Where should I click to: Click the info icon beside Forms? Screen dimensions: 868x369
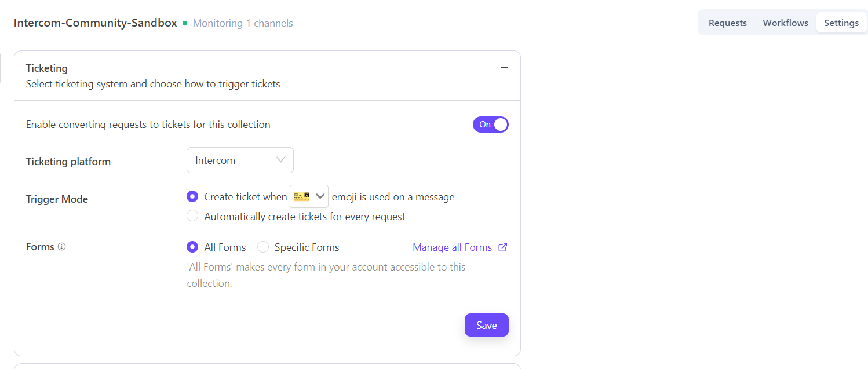[62, 247]
